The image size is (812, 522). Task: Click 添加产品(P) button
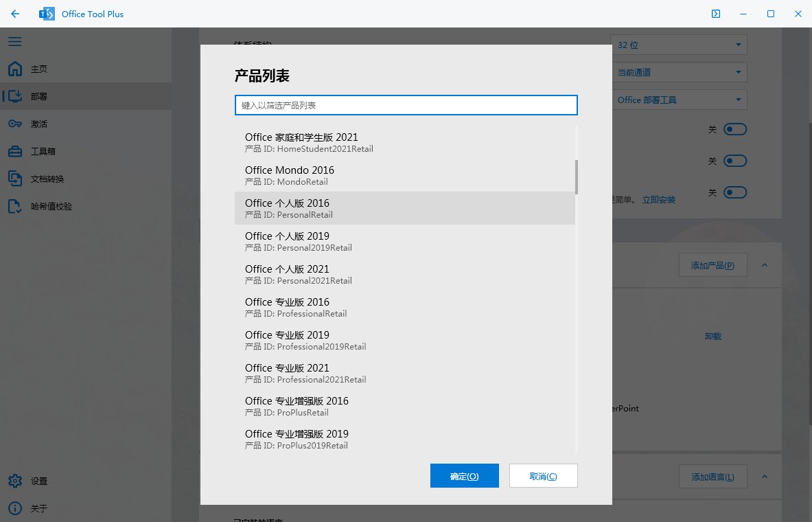[712, 265]
